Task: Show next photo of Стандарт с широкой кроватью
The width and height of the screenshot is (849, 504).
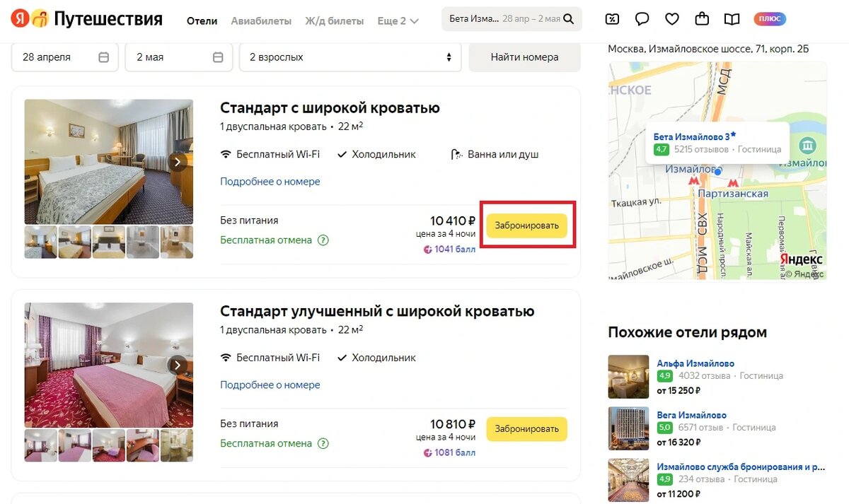Action: pyautogui.click(x=178, y=162)
